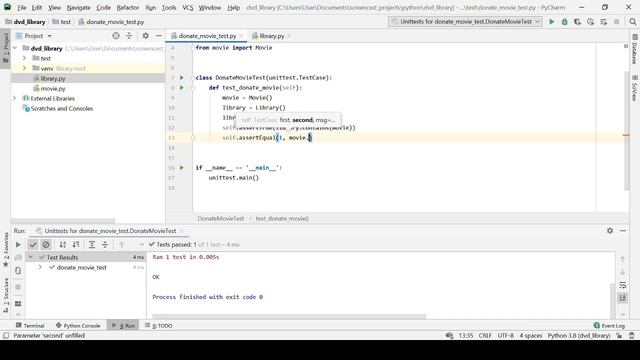
Task: Open the Terminal tool window
Action: click(x=30, y=325)
